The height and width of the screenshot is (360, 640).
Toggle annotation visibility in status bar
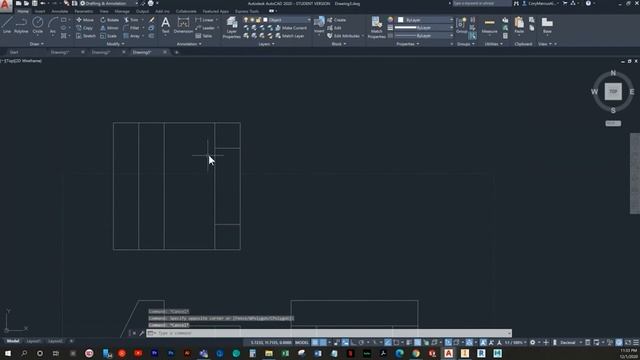483,342
